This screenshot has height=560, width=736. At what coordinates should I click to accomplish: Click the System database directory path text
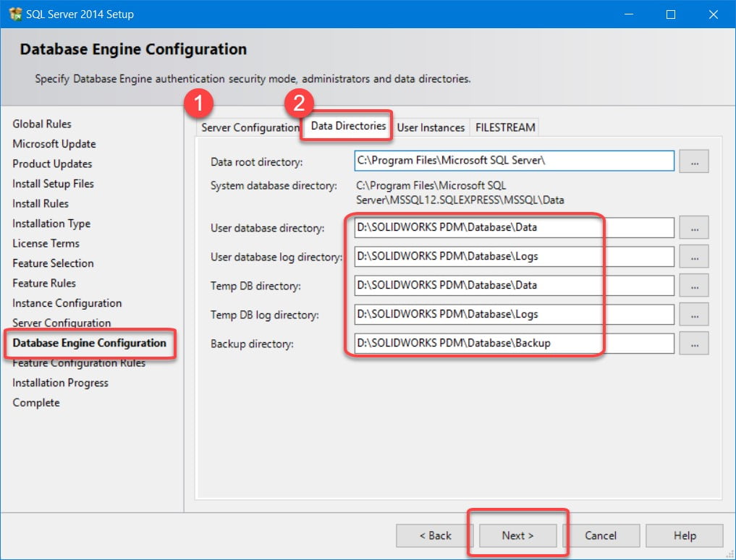click(x=460, y=193)
